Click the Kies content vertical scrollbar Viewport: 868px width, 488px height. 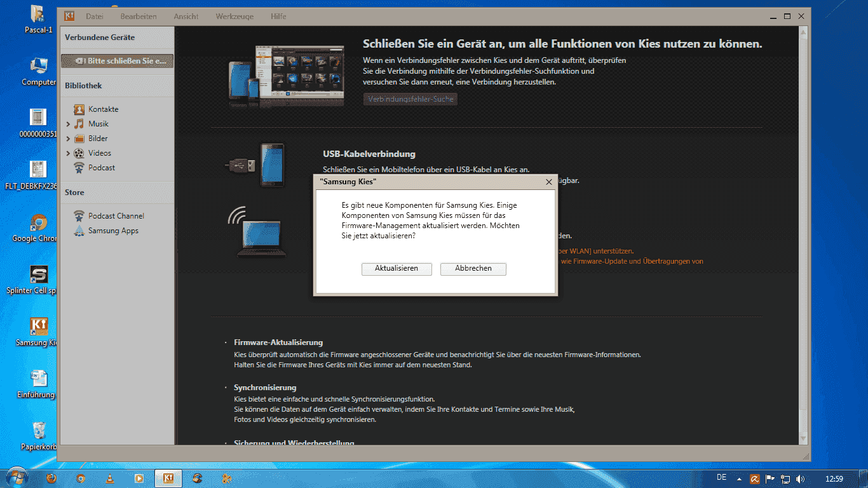click(804, 235)
